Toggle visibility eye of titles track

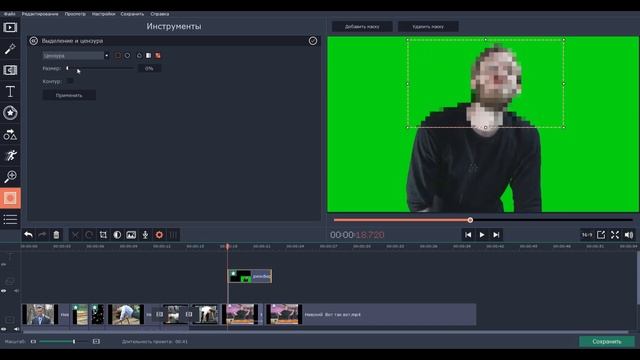(x=4, y=264)
